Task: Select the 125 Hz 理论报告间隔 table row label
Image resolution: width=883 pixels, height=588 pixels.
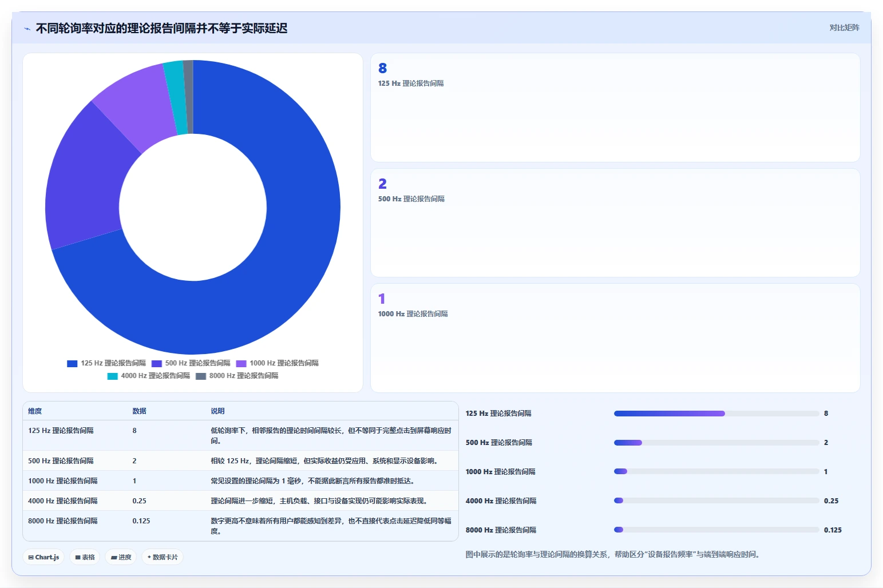Action: pos(61,431)
